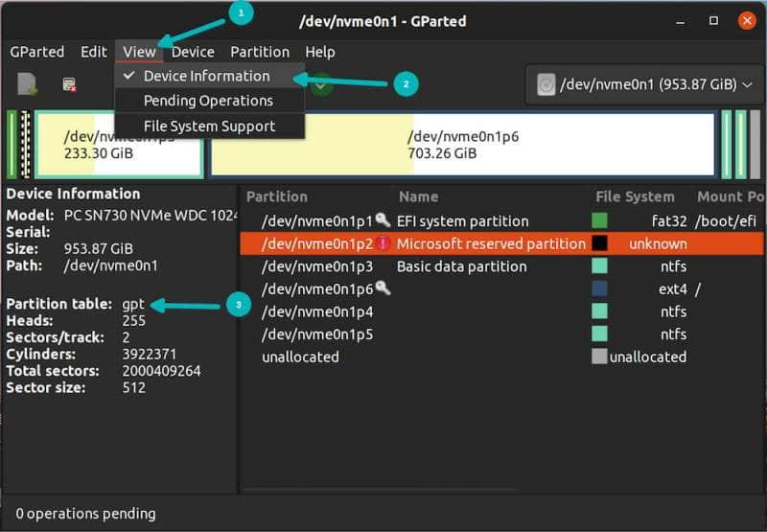Click the green apply operations icon
This screenshot has width=767, height=532.
[321, 84]
